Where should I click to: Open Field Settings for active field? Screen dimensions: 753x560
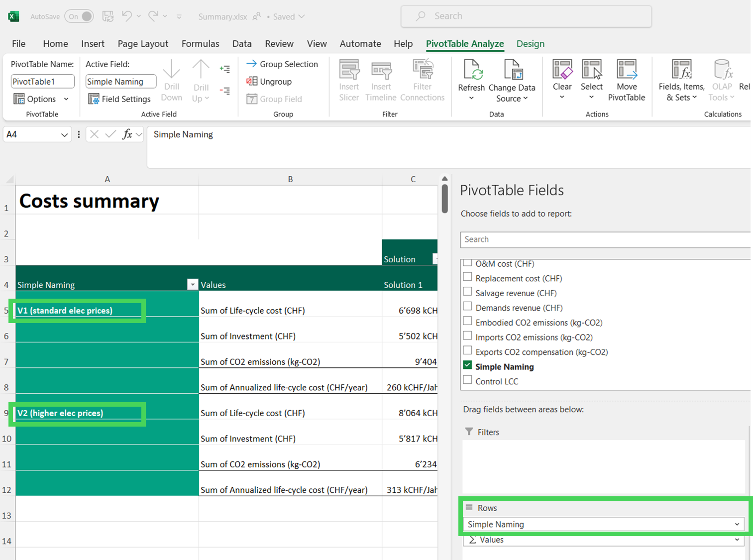click(119, 99)
